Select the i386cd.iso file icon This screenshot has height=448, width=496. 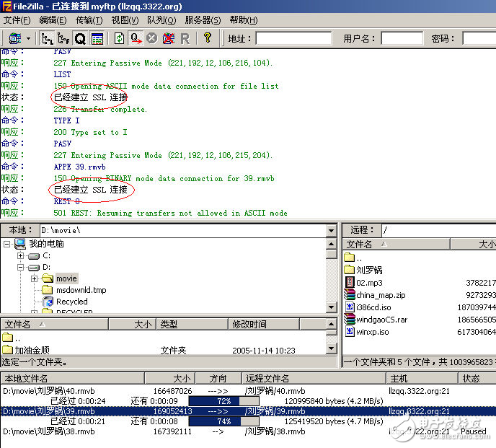[350, 307]
